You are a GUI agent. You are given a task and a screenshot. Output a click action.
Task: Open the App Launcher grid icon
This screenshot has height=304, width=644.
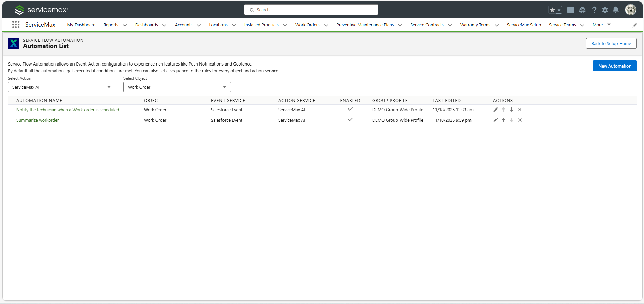pos(16,24)
